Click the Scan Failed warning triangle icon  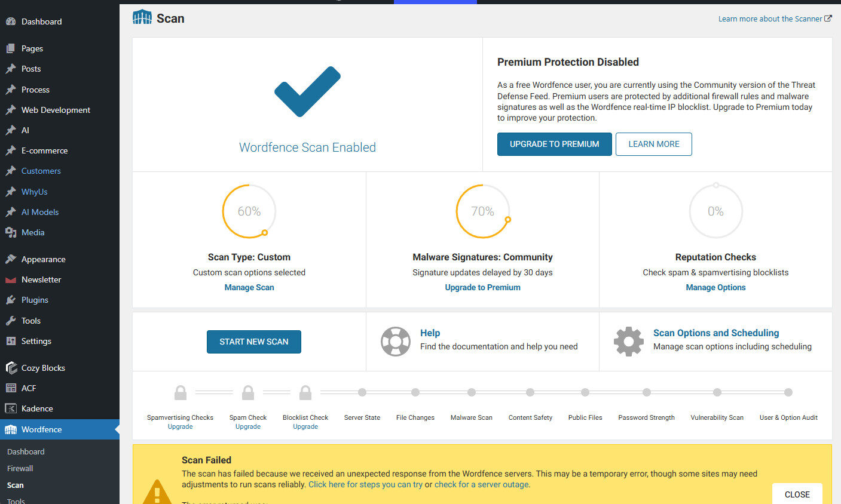point(157,492)
